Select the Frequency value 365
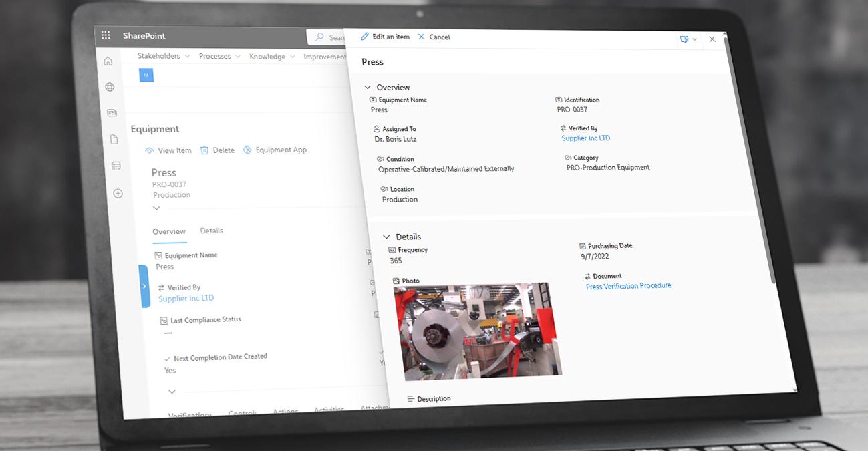Screen dimensions: 868x451 (x=396, y=261)
